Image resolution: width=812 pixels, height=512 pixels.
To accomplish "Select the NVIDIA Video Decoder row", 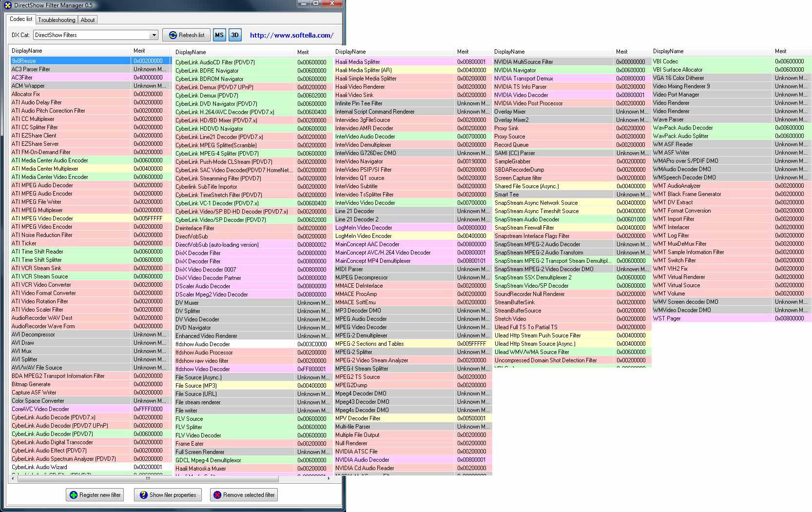I will (572, 95).
